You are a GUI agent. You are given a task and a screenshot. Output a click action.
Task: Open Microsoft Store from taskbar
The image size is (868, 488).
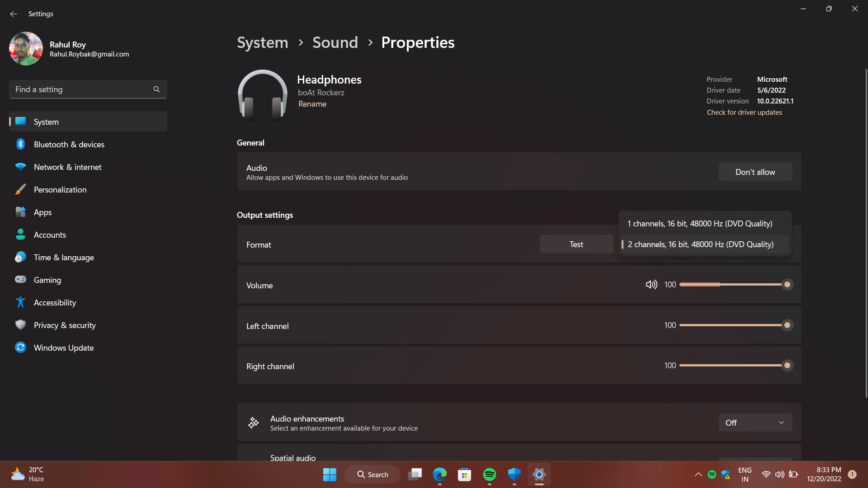point(465,474)
